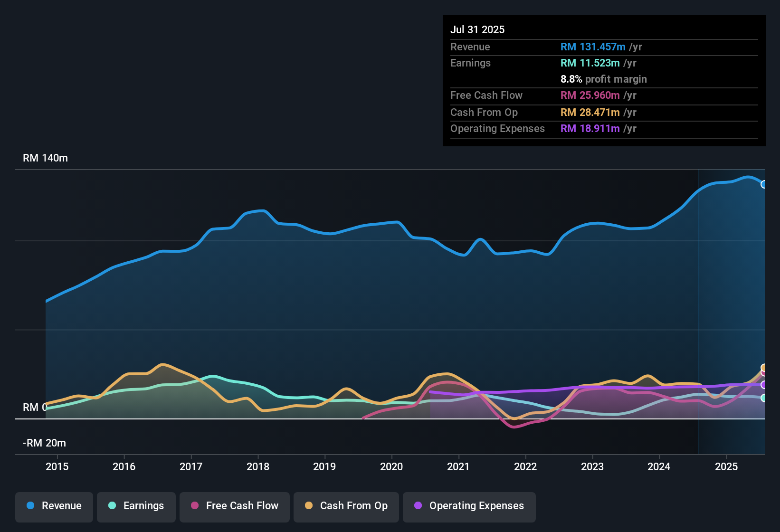This screenshot has width=780, height=532.
Task: Click the Operating Expenses endpoint marker
Action: click(763, 385)
